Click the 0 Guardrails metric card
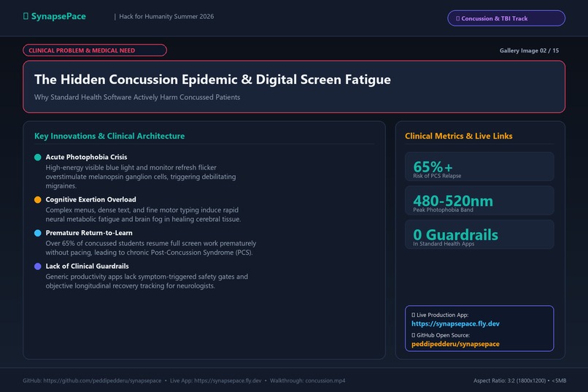 479,234
